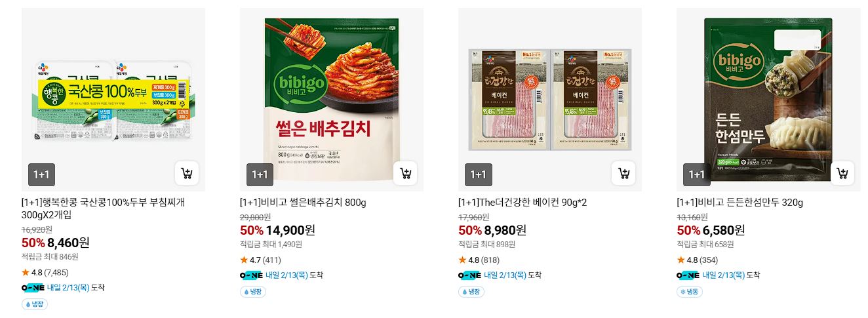Open the [1+1]행복한콩 국산콩100%두부 title link

103,209
